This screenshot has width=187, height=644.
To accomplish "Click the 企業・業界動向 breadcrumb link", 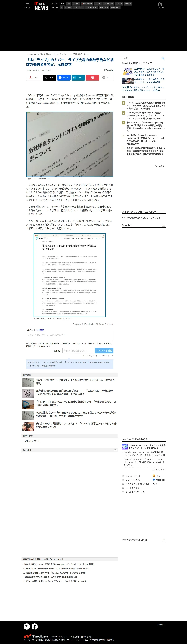I will pos(45,54).
